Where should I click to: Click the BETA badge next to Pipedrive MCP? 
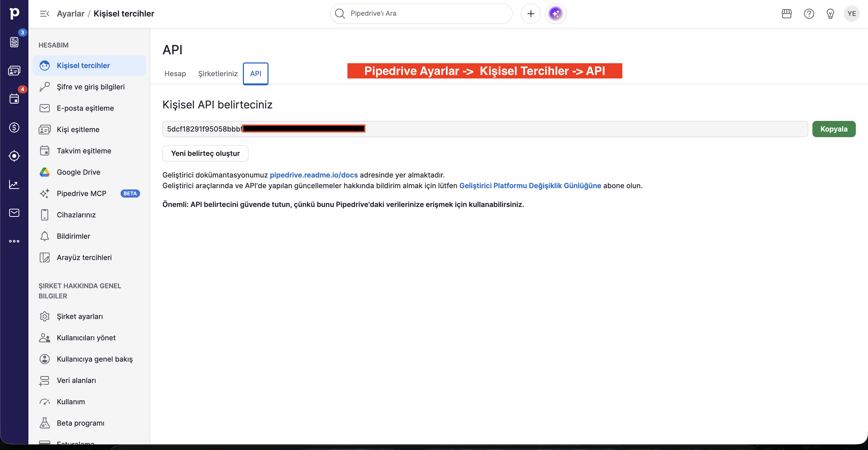coord(130,194)
